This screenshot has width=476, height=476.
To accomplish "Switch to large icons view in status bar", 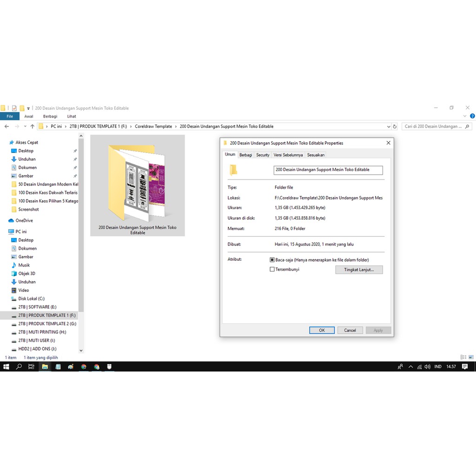I will [471, 357].
